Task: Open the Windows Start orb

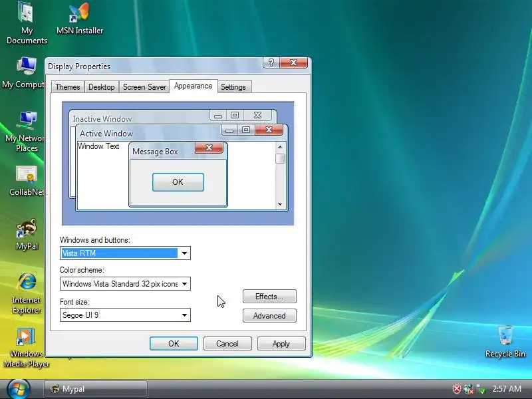Action: tap(19, 389)
